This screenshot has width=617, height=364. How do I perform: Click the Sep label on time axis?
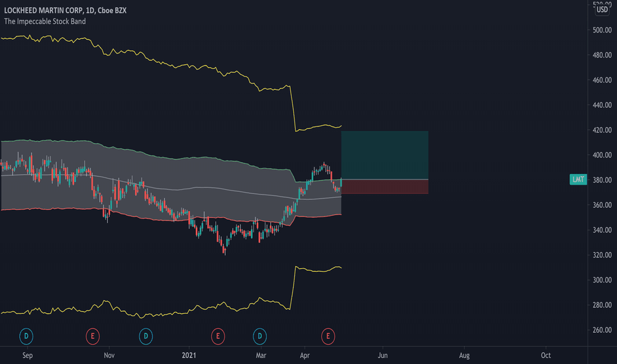click(x=28, y=355)
